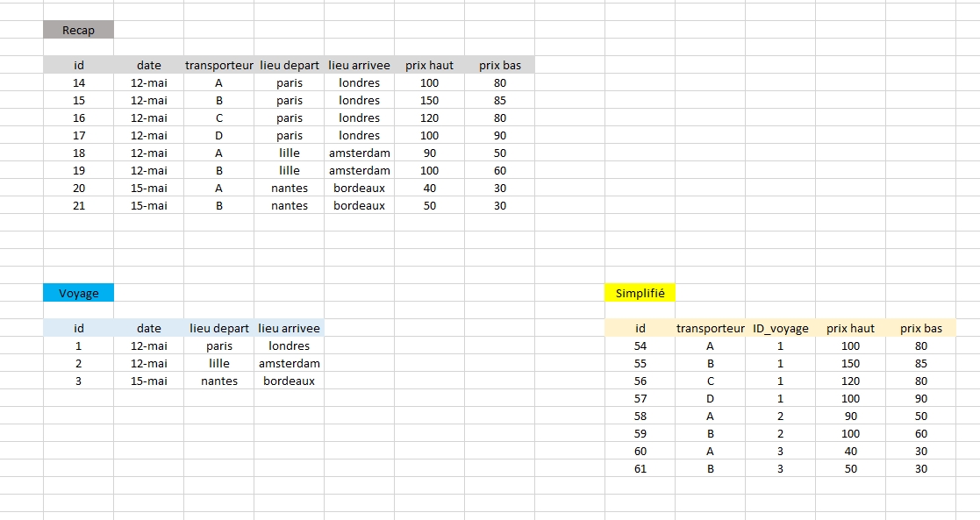Select the "prix bas" header in Simplifié table
This screenshot has width=980, height=520.
pyautogui.click(x=920, y=327)
